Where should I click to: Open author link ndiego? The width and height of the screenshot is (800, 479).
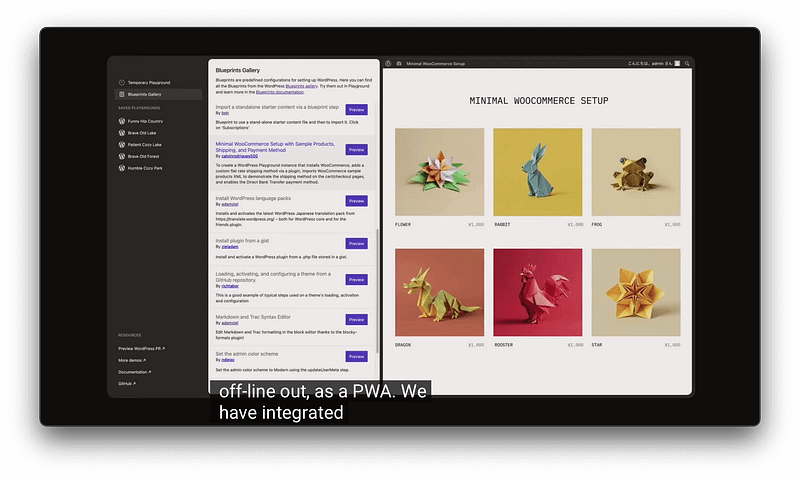pos(228,360)
